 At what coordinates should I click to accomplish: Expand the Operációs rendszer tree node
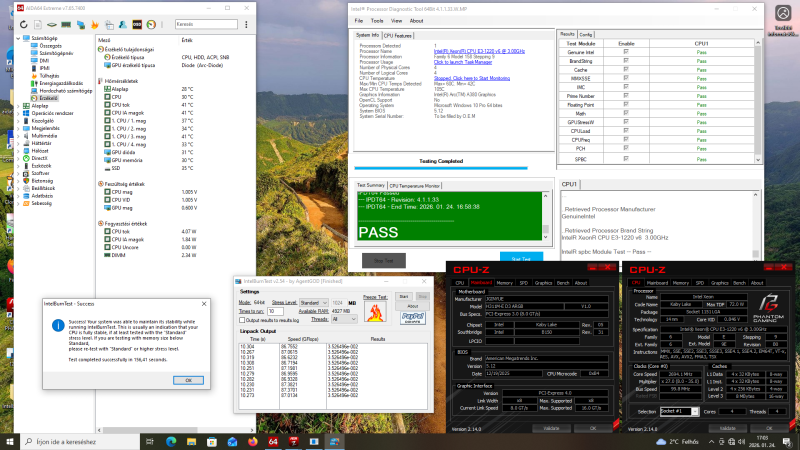(x=18, y=113)
